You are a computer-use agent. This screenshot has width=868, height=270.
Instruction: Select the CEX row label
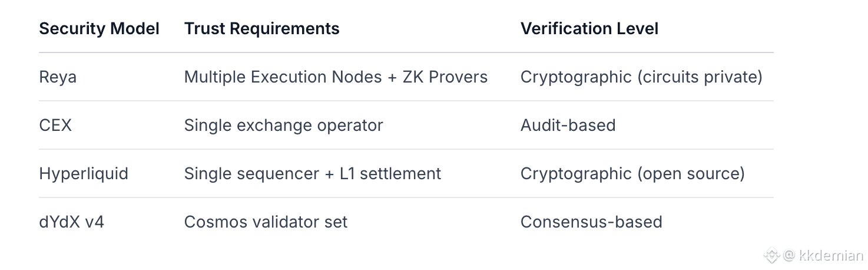[x=55, y=125]
